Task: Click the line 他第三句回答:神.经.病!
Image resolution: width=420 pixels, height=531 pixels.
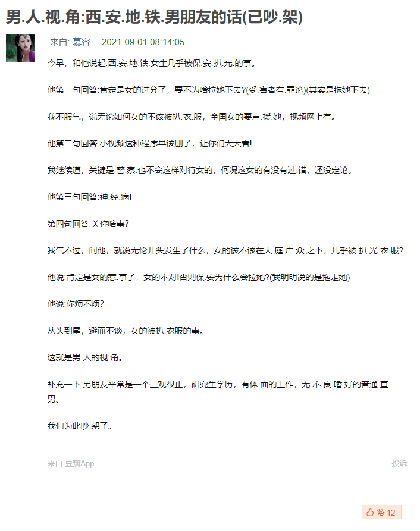Action: click(x=89, y=197)
